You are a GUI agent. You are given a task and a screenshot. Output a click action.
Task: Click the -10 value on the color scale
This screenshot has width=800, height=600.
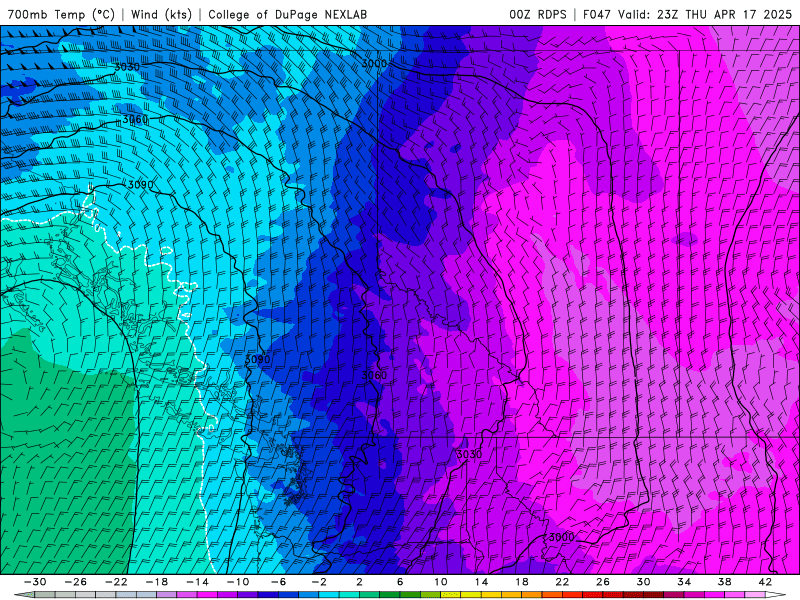238,582
